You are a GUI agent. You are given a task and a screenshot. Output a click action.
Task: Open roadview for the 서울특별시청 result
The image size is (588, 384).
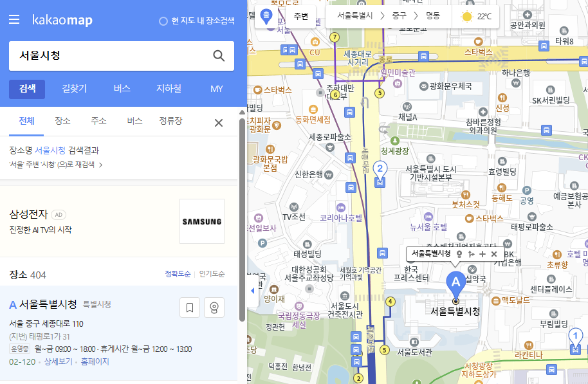(x=214, y=307)
